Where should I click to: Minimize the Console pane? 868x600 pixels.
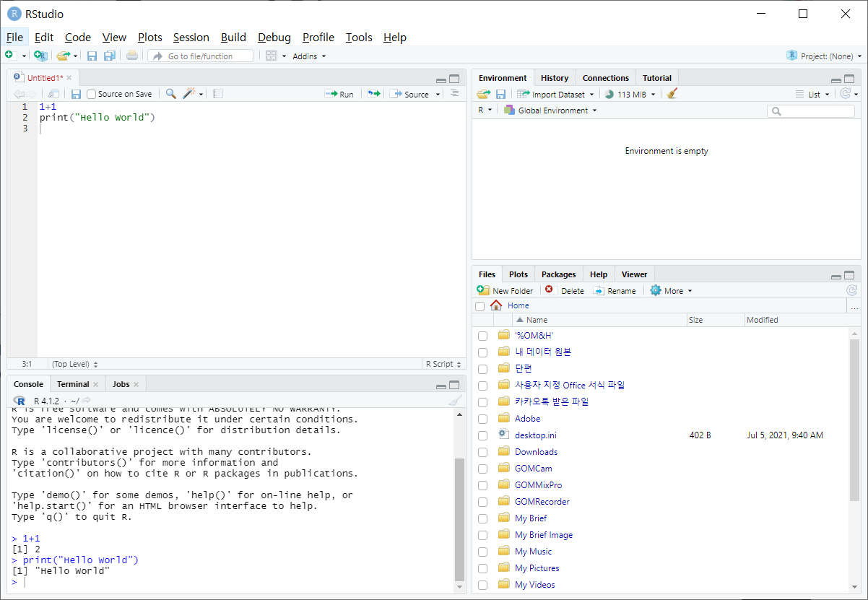441,386
